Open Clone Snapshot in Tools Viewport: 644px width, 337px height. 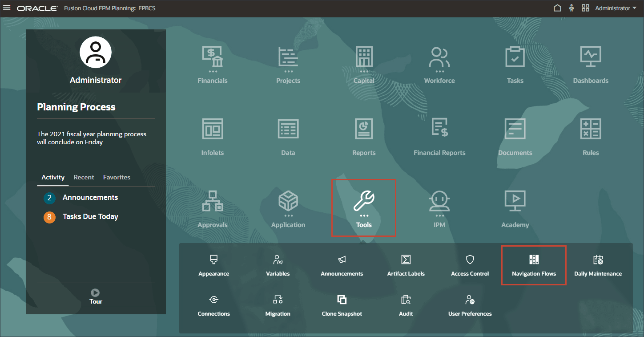click(342, 306)
